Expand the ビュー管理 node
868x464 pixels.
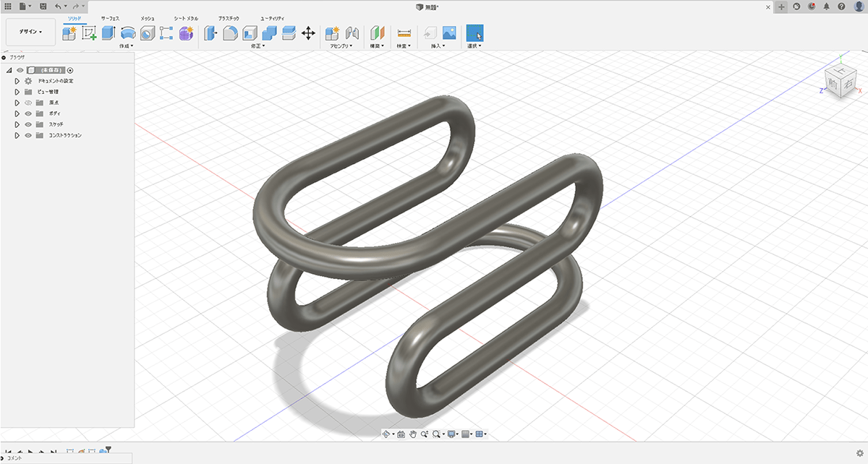pos(17,92)
